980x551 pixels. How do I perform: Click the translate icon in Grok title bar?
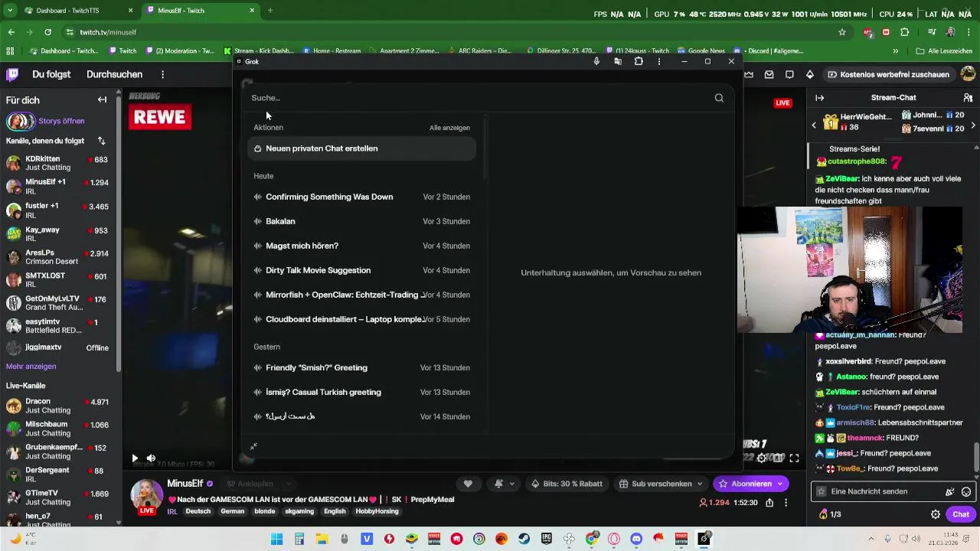point(618,61)
